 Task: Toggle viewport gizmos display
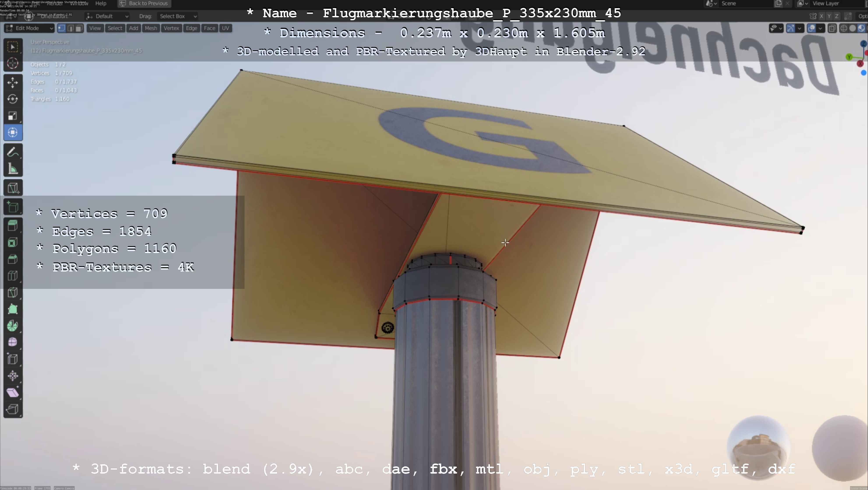(791, 28)
